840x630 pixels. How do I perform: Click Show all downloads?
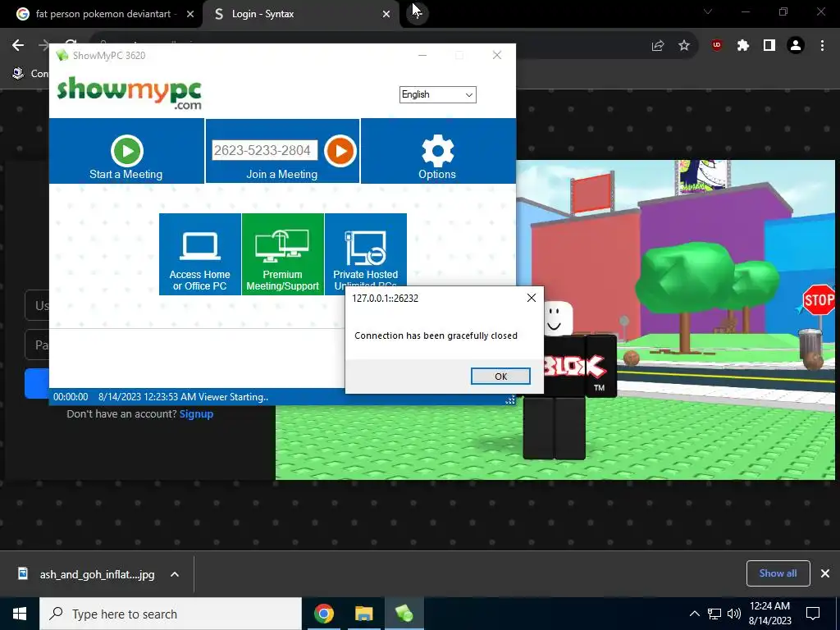tap(778, 573)
